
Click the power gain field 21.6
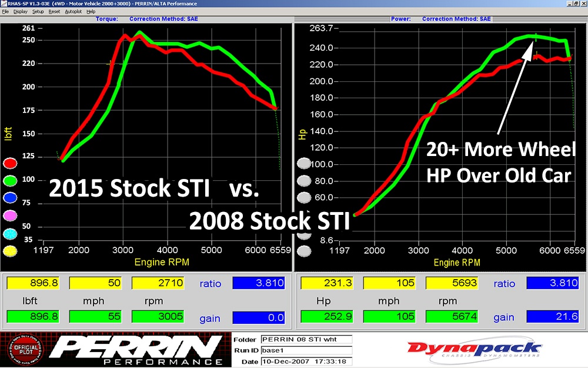click(x=553, y=316)
